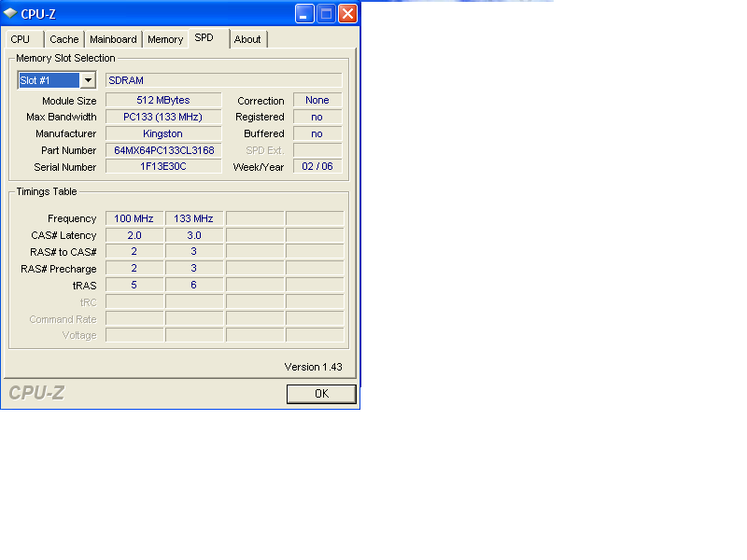Click the empty SPD Ext. field
747x560 pixels.
317,150
